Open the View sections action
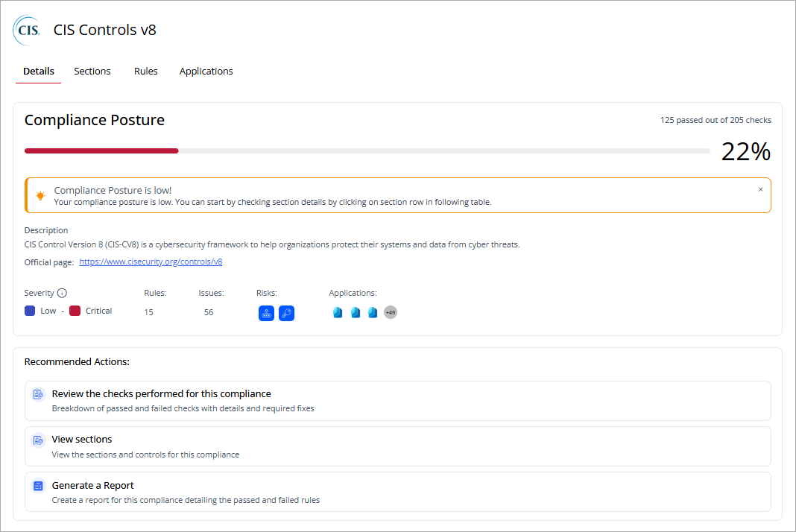Image resolution: width=796 pixels, height=532 pixels. tap(398, 446)
